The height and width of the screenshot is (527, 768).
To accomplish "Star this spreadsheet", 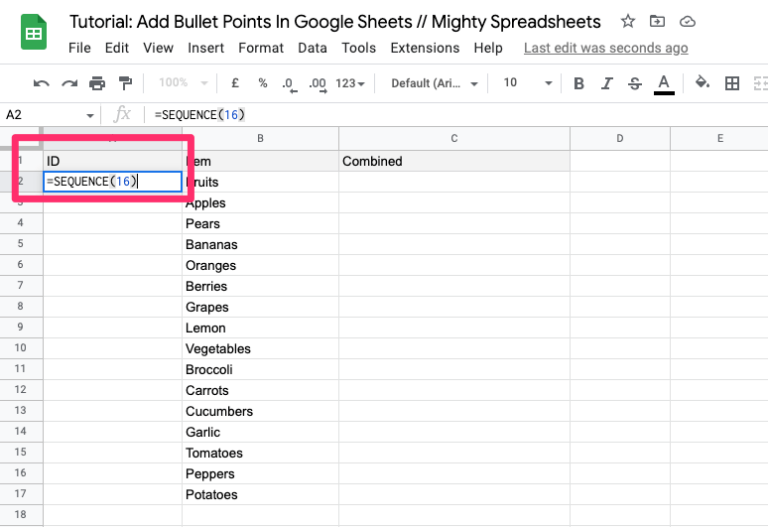I will pos(627,22).
